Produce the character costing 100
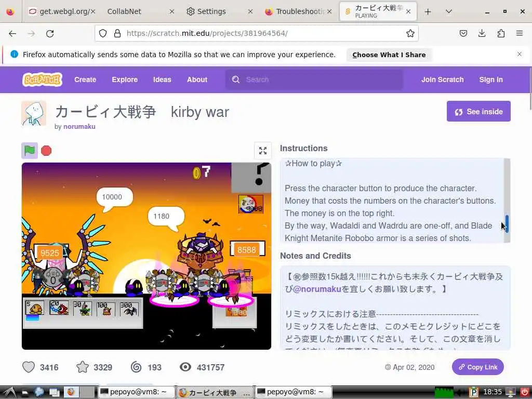Screen dimensions: 532x399 pyautogui.click(x=106, y=309)
